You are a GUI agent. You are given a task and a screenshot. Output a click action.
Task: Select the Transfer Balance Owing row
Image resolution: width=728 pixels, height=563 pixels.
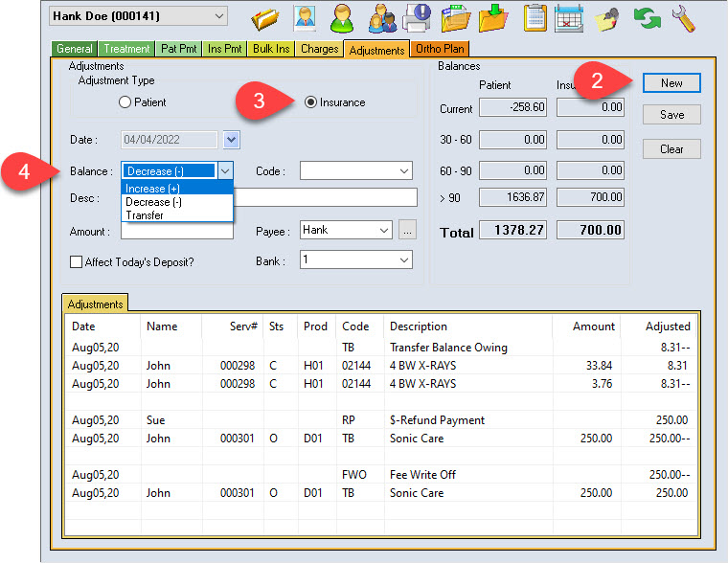pyautogui.click(x=380, y=348)
